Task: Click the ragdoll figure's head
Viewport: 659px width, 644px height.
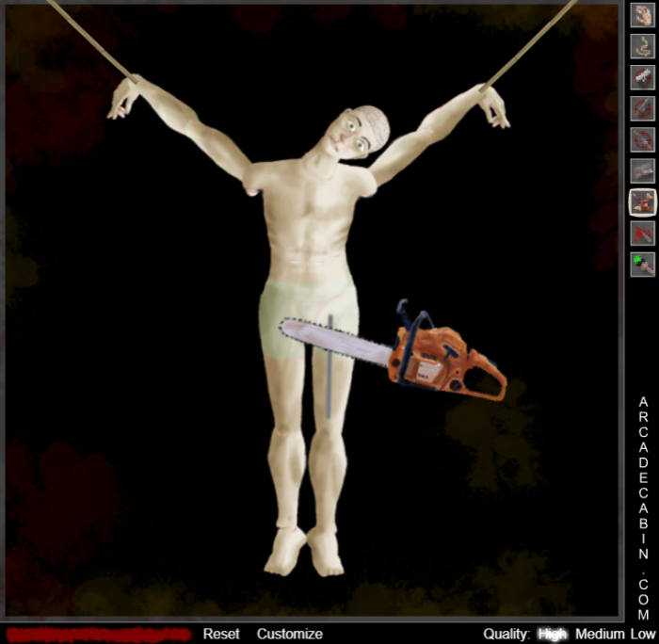Action: (360, 132)
